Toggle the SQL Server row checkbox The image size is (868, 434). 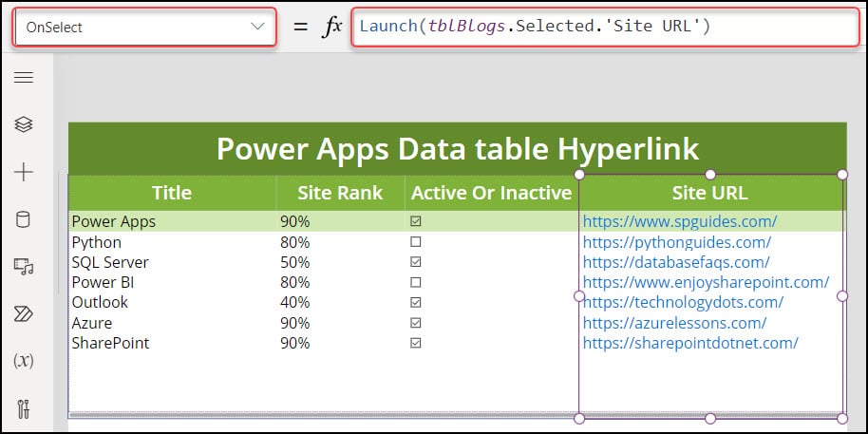[416, 262]
